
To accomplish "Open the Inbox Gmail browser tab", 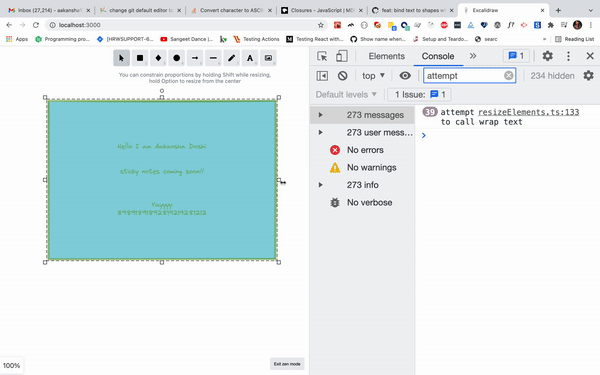I will pos(49,10).
